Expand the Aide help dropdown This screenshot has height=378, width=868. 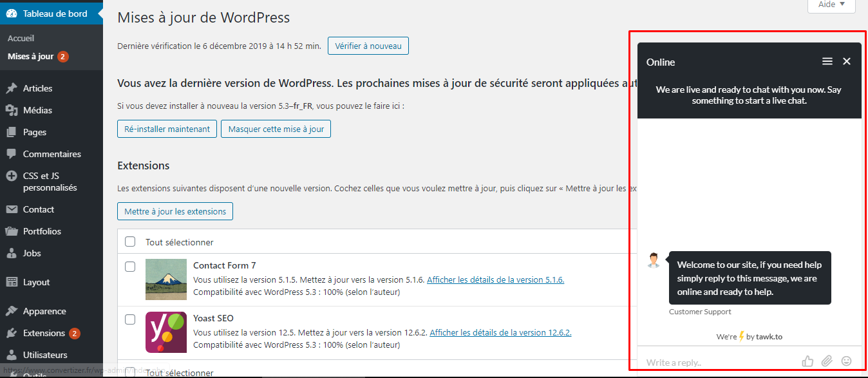click(831, 5)
